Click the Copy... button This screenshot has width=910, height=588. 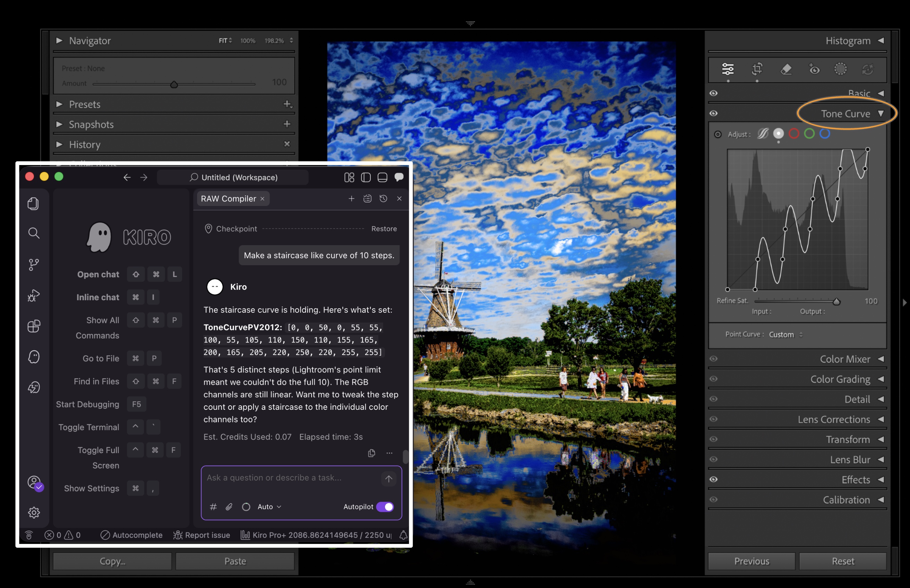coord(112,561)
